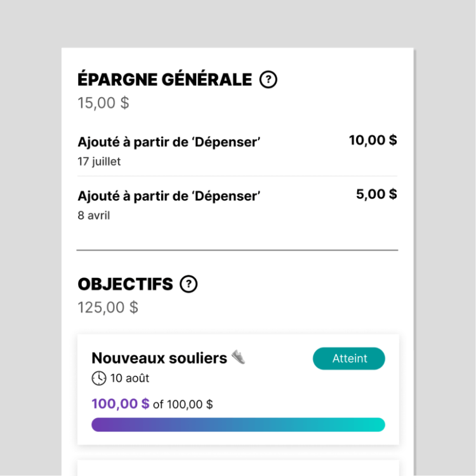Viewport: 476px width, 476px height.
Task: Select the Atteint status badge
Action: point(349,359)
